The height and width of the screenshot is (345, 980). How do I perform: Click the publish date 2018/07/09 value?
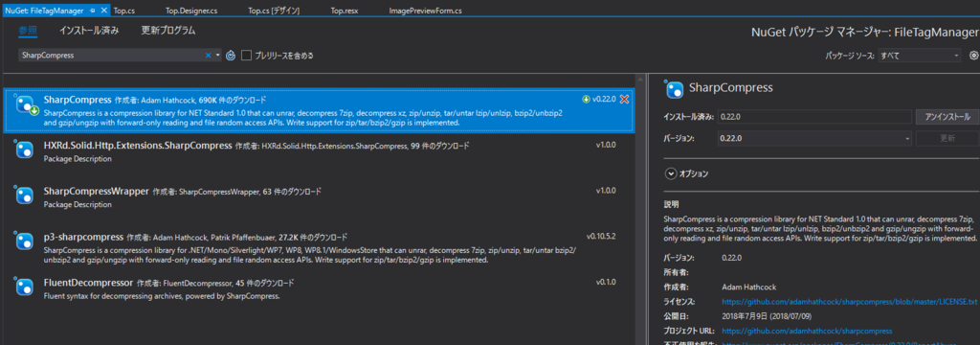click(x=767, y=316)
